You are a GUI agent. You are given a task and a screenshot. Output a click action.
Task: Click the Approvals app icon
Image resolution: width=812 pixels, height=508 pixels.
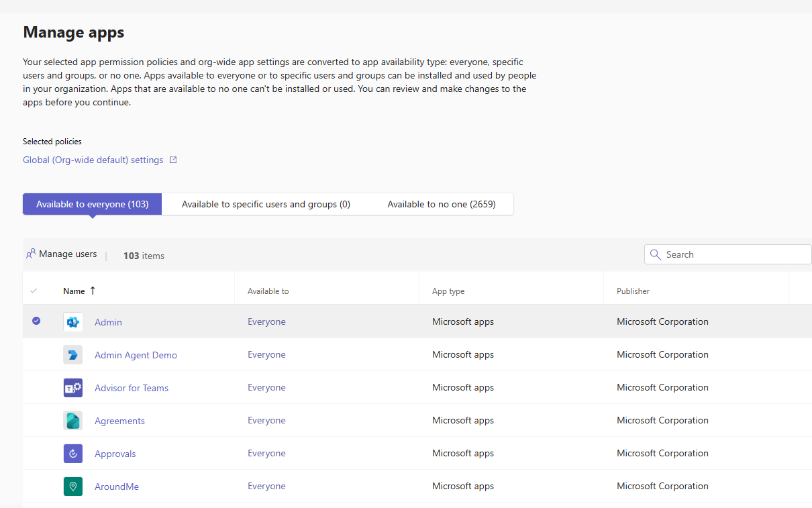click(x=72, y=454)
